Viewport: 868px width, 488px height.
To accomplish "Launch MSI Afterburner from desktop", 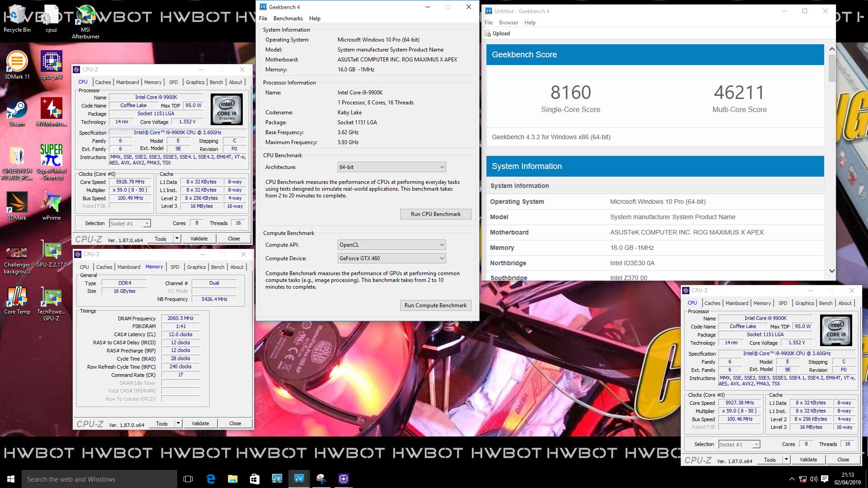I will coord(85,21).
